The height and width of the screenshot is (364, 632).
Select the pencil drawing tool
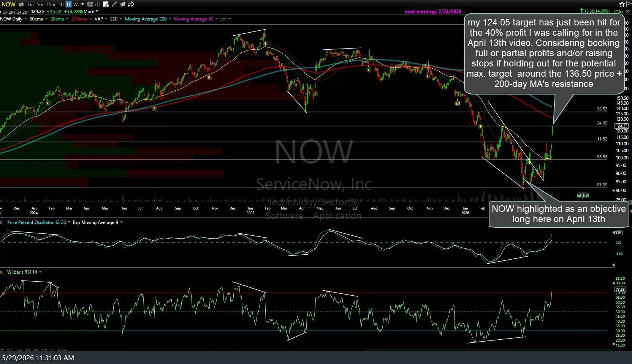pyautogui.click(x=114, y=5)
